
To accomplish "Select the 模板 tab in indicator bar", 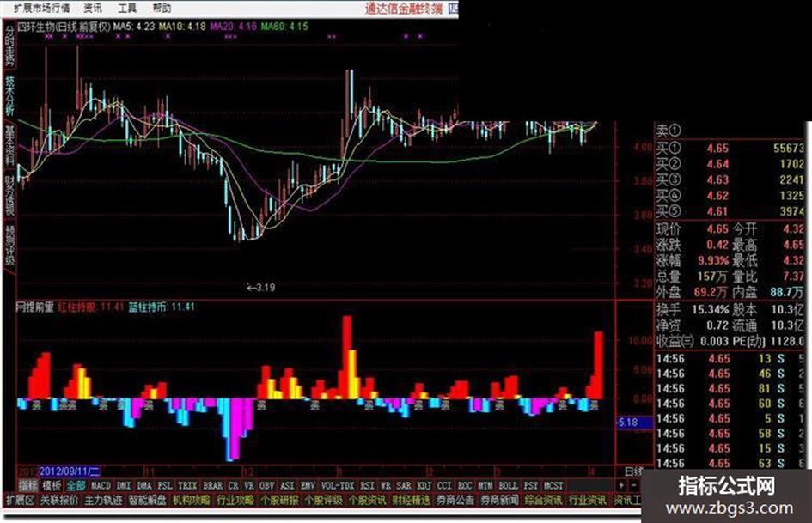I will click(x=52, y=486).
